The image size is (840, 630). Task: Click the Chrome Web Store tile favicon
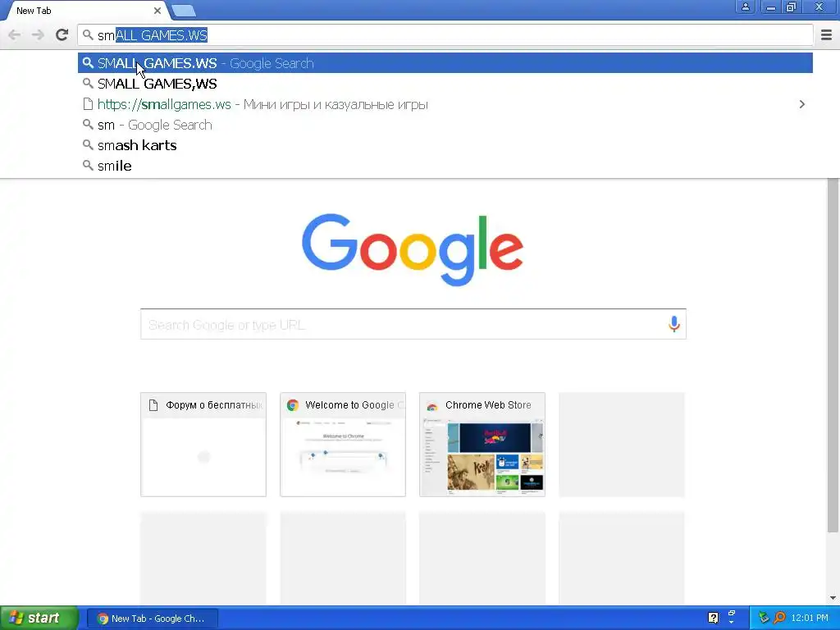point(431,405)
